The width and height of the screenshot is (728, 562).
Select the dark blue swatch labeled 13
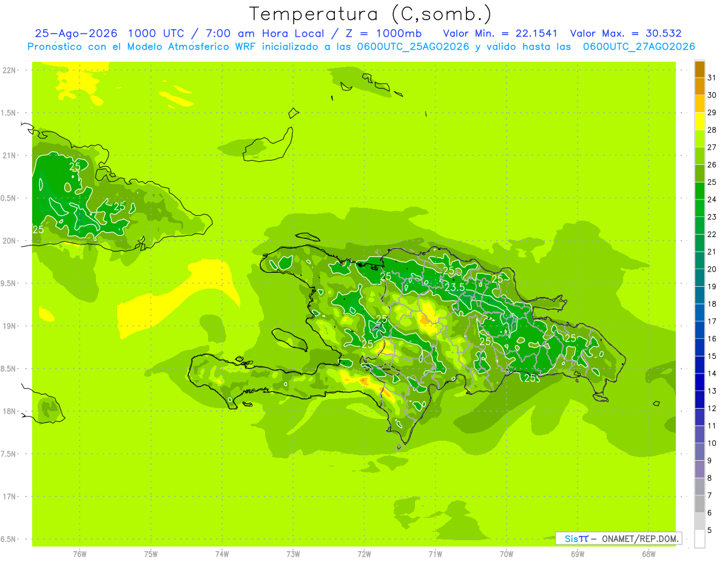pos(699,383)
